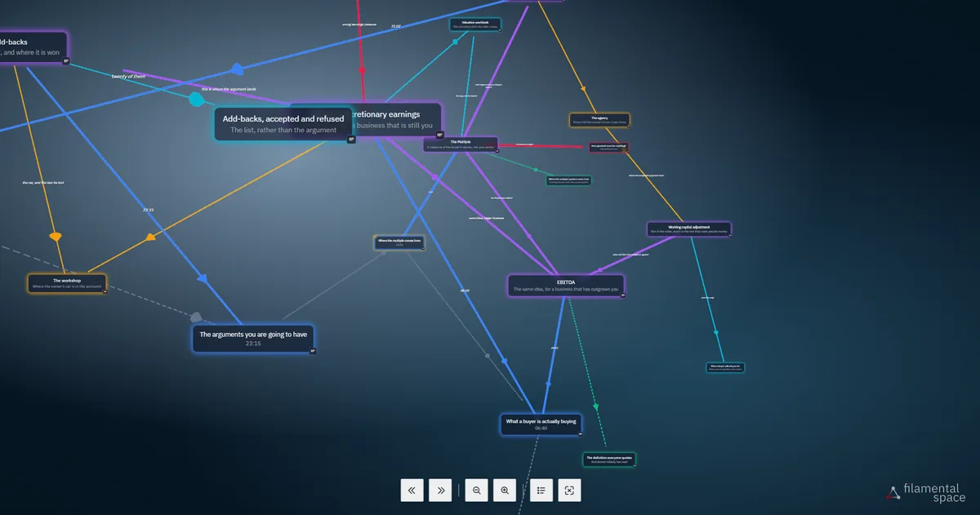
Task: Click the '23:15' label on the blue edge
Action: pyautogui.click(x=148, y=210)
